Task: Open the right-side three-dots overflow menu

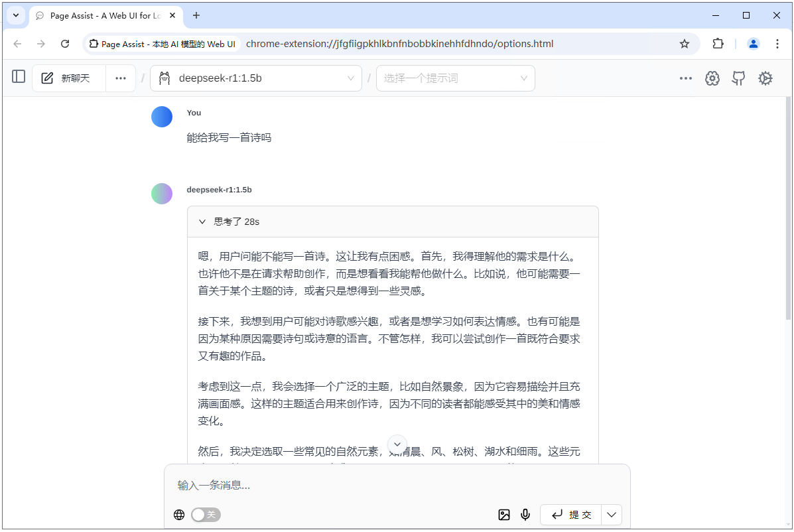Action: pos(686,78)
